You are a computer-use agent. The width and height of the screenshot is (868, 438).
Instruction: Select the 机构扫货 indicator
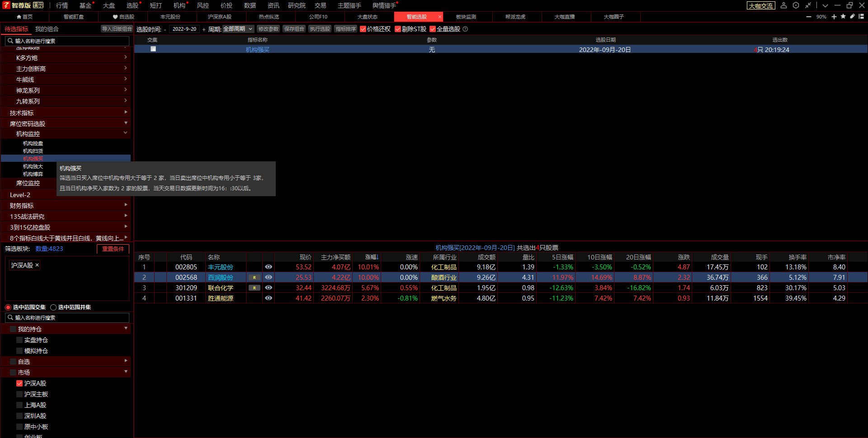tap(33, 151)
